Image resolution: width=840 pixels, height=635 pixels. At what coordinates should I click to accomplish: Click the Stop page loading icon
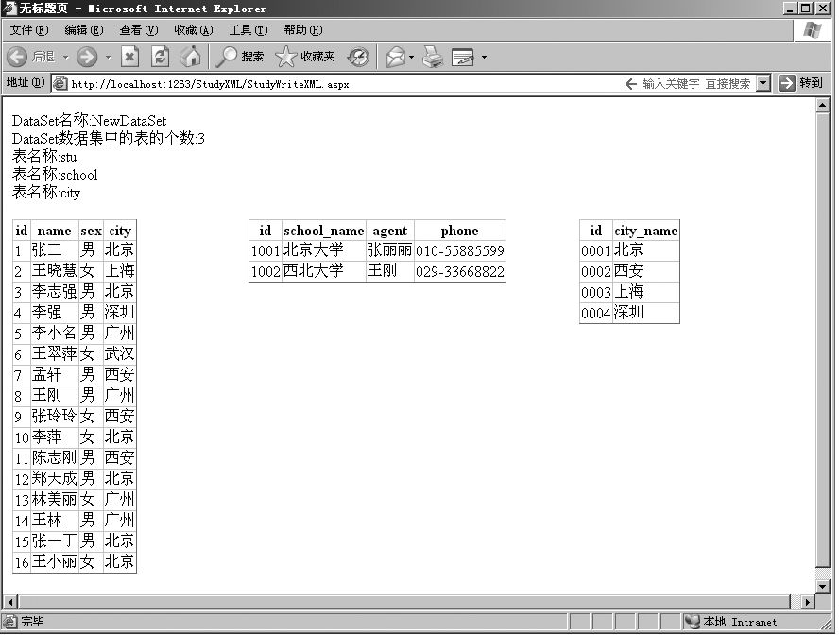point(129,57)
